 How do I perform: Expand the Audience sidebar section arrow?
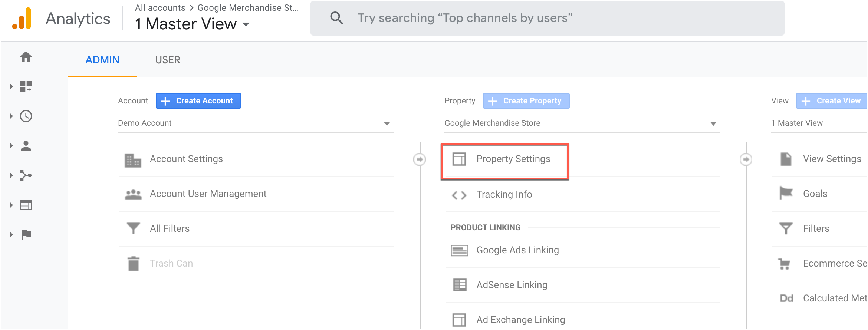(x=11, y=146)
